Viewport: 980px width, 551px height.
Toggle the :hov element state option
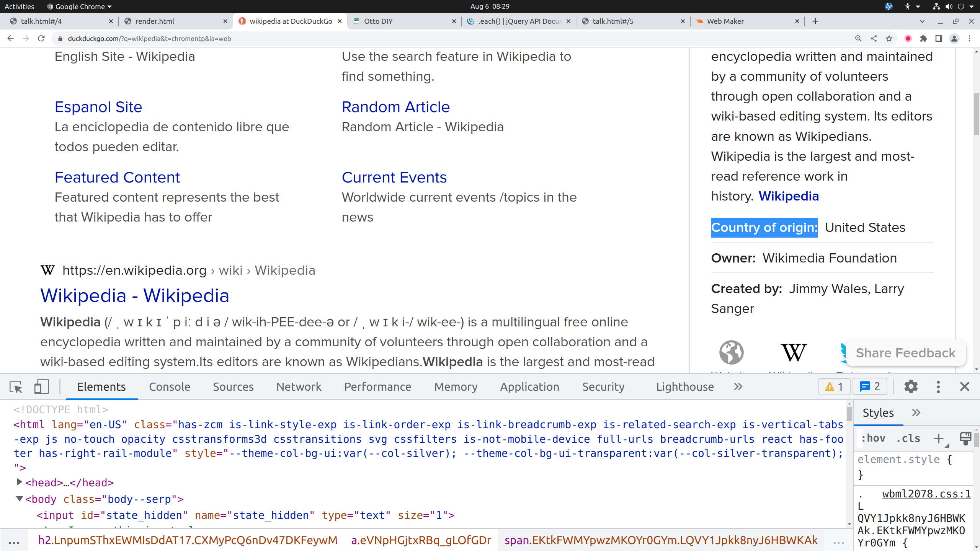point(873,438)
